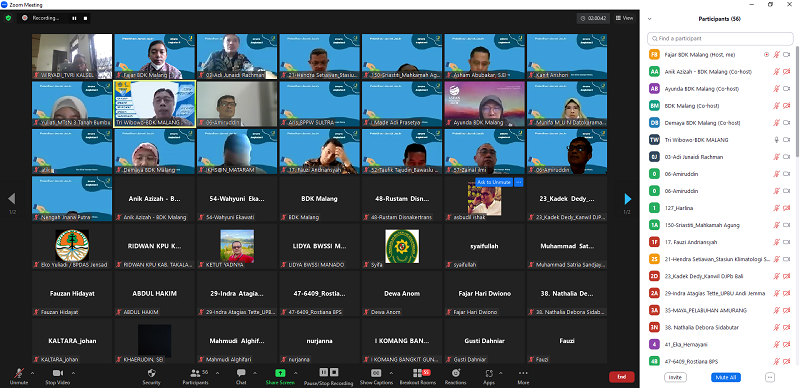Click the Unmute microphone icon
This screenshot has height=388, width=800.
19,373
